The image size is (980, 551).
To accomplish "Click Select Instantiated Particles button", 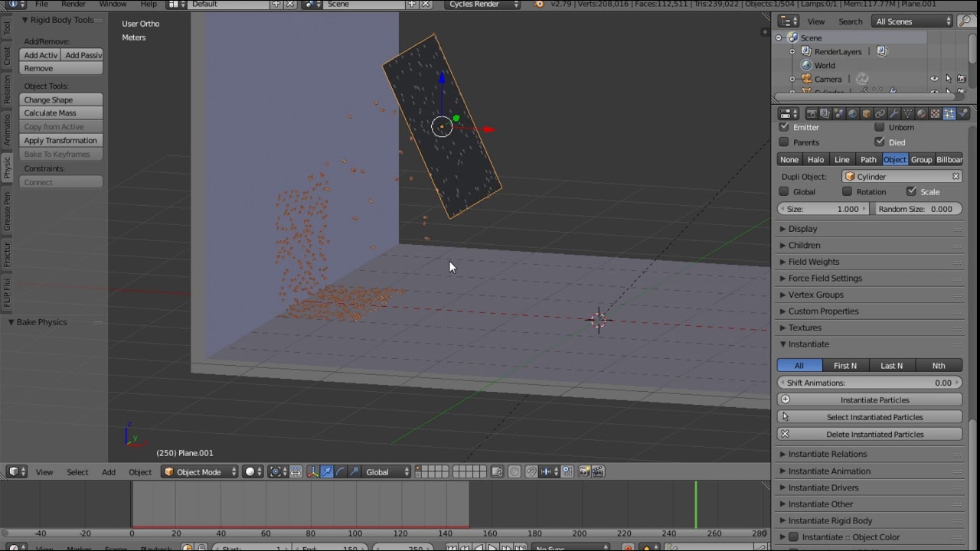I will [x=870, y=417].
